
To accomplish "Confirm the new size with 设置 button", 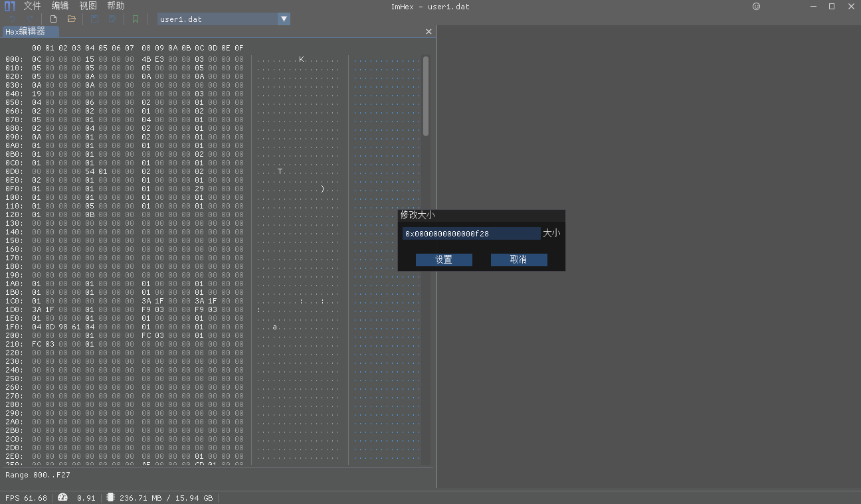I will (x=444, y=260).
